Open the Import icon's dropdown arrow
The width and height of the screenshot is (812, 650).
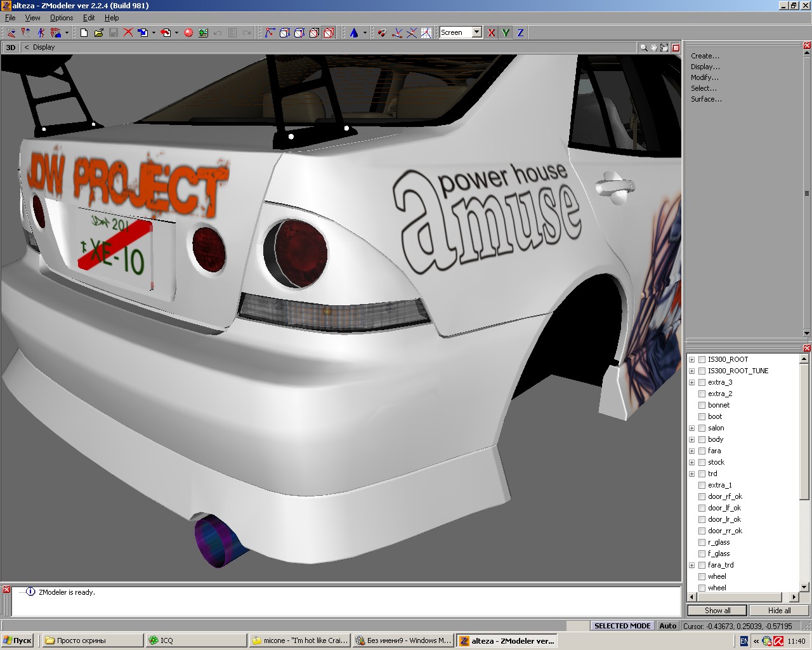coord(154,33)
